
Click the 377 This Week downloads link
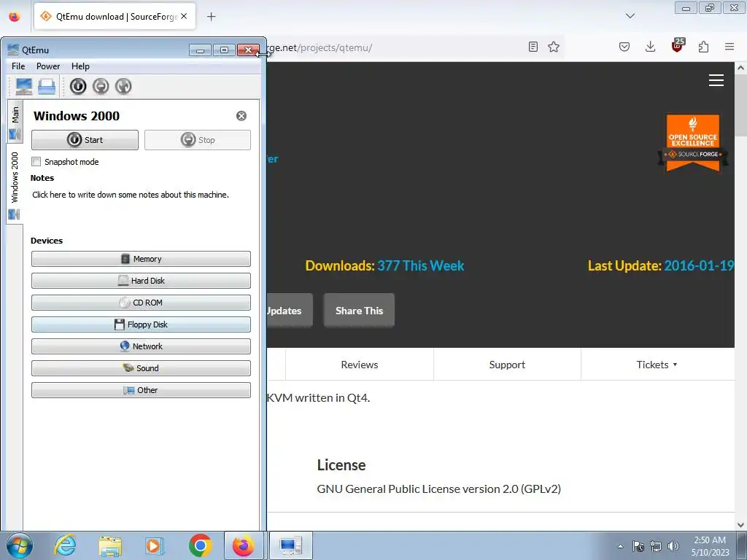point(421,265)
